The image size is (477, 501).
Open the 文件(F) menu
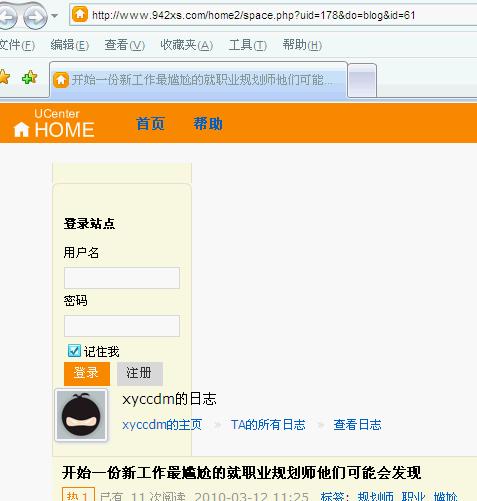coord(17,45)
